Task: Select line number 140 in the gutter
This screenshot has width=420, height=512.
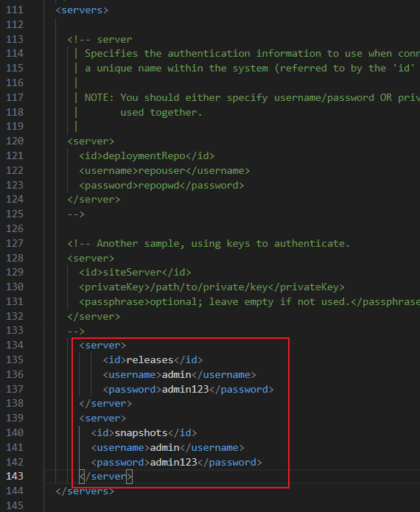Action: coord(15,433)
